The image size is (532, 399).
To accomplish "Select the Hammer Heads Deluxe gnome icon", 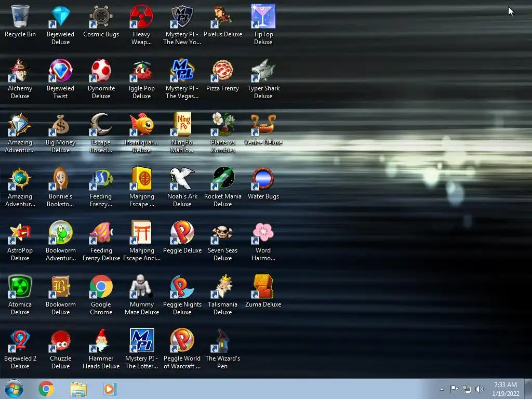I will pos(101,340).
